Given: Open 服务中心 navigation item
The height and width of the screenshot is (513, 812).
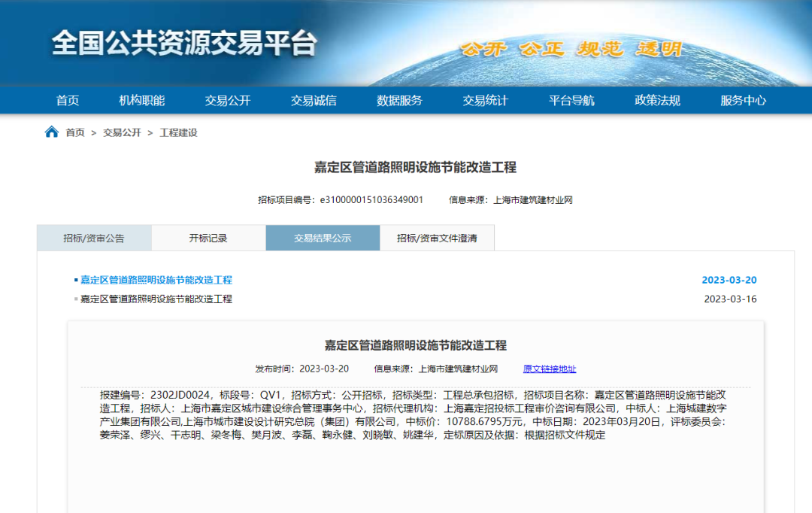Looking at the screenshot, I should click(x=744, y=101).
